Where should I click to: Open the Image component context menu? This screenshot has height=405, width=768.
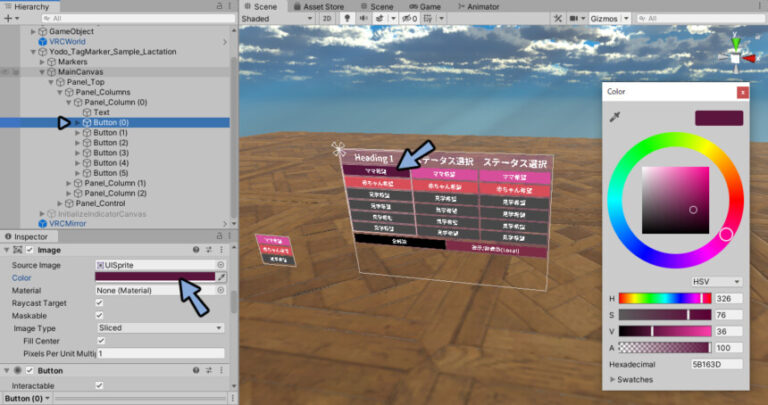point(221,250)
